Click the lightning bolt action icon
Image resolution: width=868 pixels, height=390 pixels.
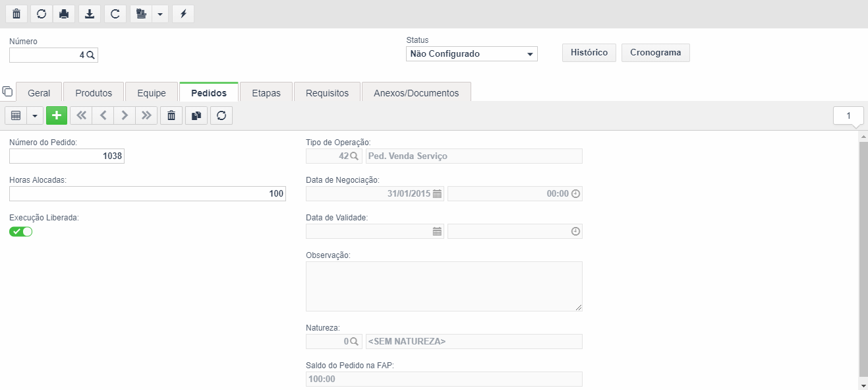pos(183,14)
